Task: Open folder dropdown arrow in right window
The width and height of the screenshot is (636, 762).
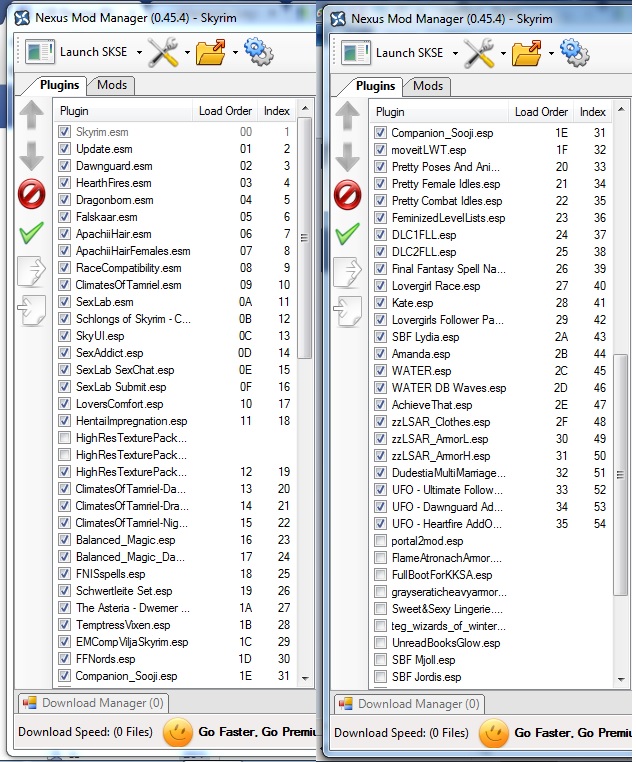Action: pyautogui.click(x=551, y=53)
